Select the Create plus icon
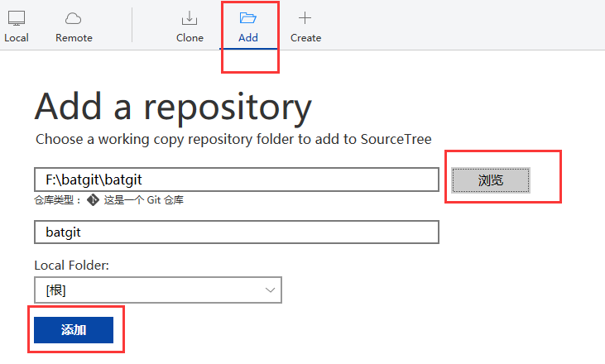 [305, 17]
